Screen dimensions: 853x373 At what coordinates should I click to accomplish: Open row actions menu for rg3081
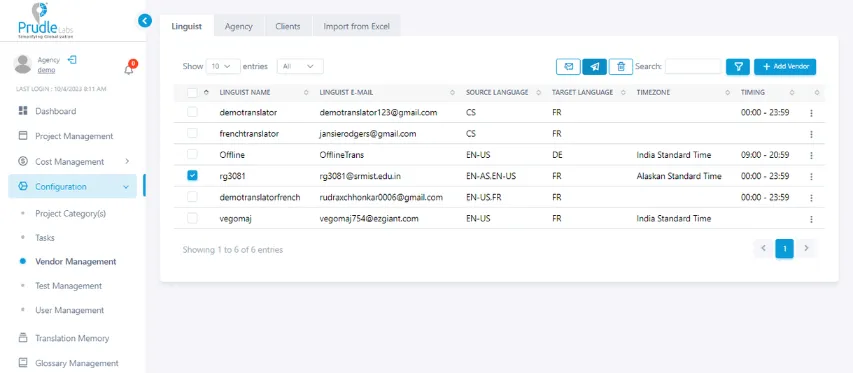[x=811, y=176]
